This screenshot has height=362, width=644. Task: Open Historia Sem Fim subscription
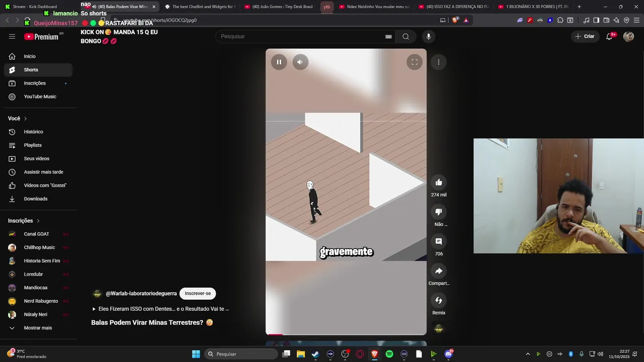click(38, 261)
